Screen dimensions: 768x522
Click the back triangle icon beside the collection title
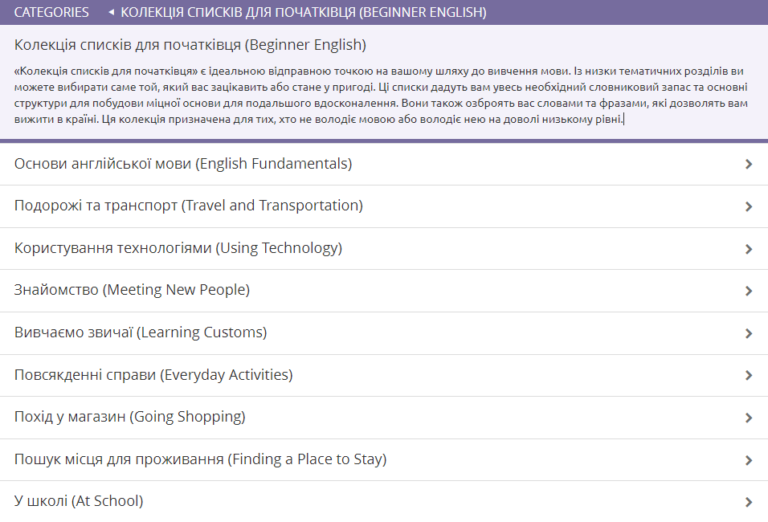(x=111, y=13)
